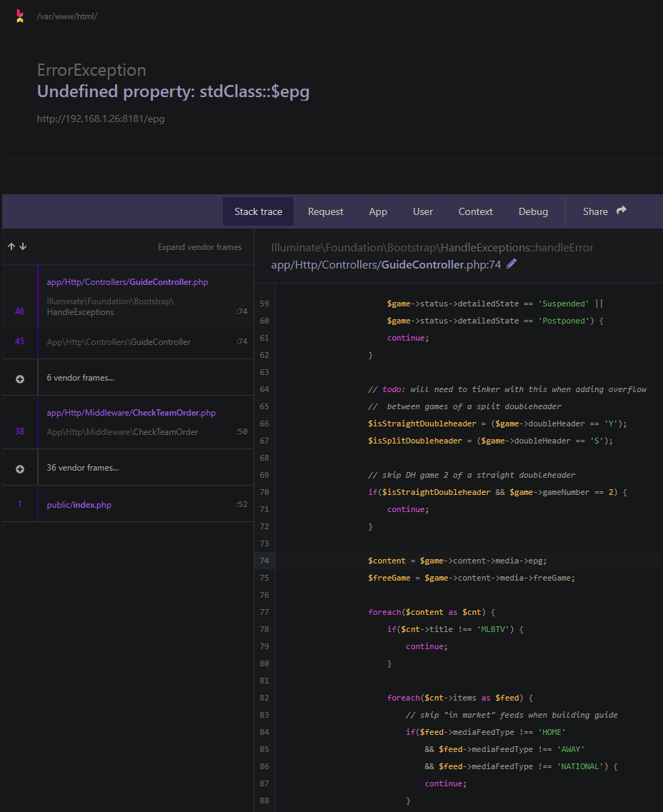Open the Debug tab

tap(533, 211)
